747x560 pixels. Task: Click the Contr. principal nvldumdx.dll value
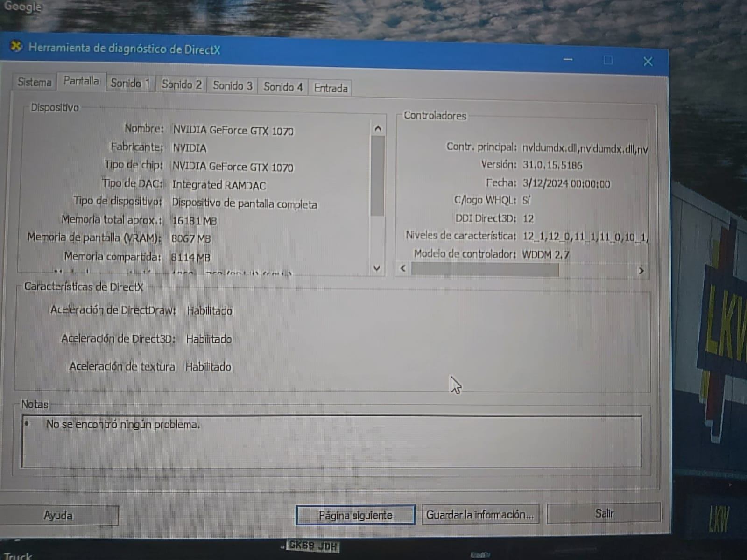coord(585,149)
